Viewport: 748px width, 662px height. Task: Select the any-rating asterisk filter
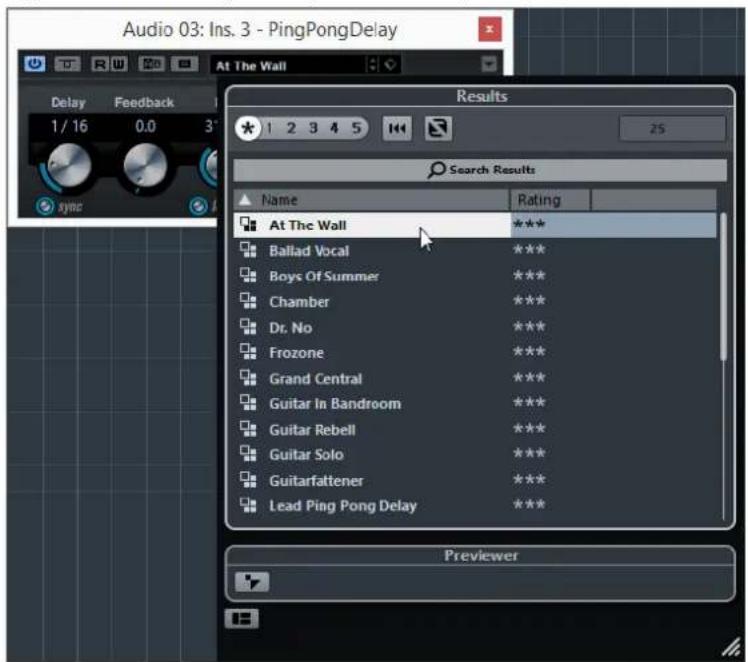point(248,128)
